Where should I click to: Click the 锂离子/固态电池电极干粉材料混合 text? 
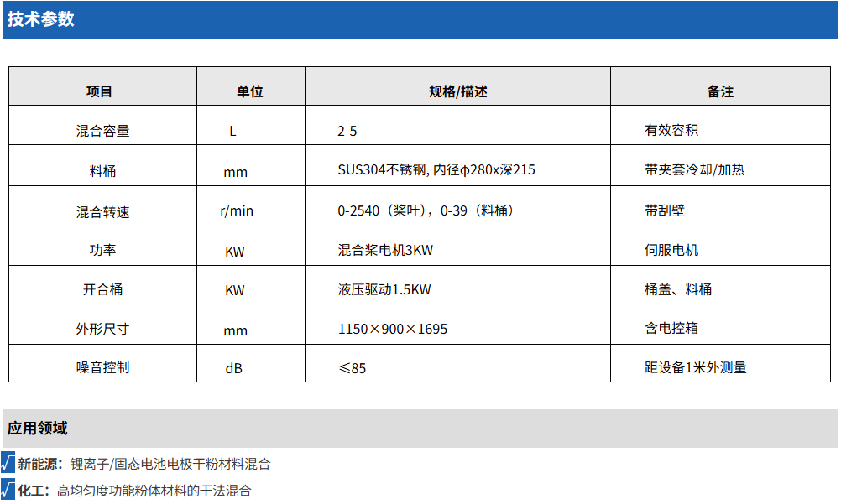pos(170,464)
